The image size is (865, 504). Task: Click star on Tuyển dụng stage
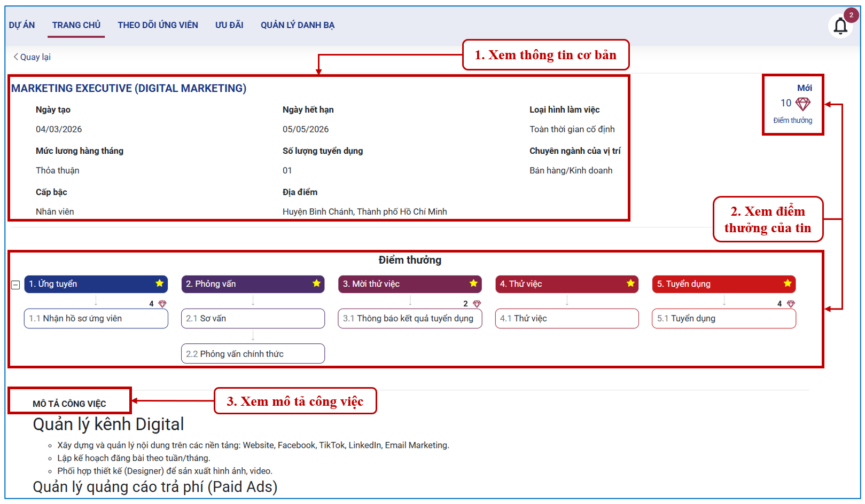click(788, 283)
